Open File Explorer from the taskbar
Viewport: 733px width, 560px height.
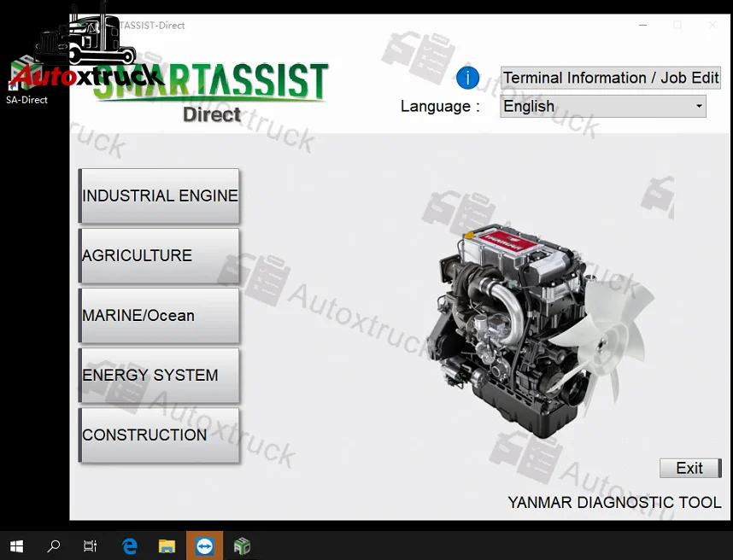167,545
